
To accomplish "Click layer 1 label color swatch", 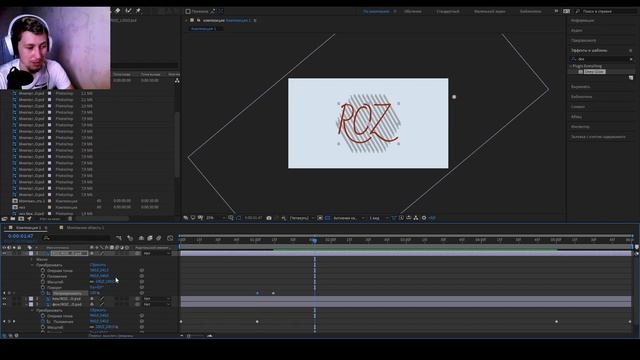I will click(x=31, y=253).
